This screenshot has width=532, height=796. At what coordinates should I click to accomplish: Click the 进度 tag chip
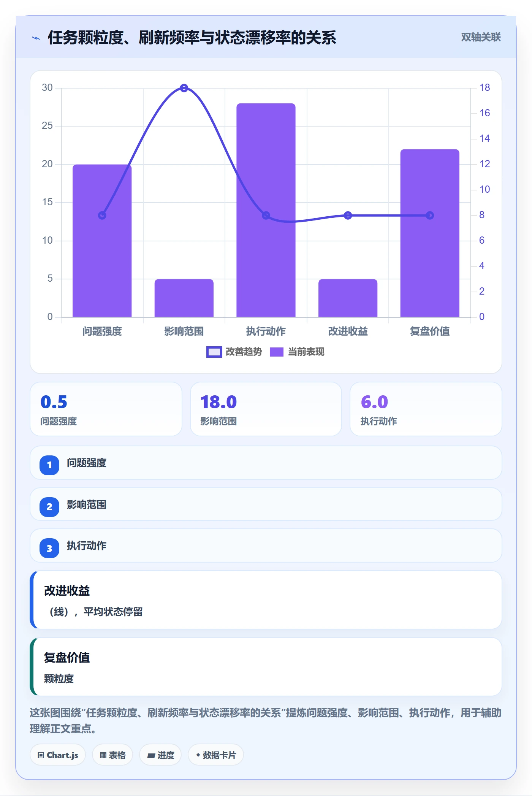(x=160, y=755)
